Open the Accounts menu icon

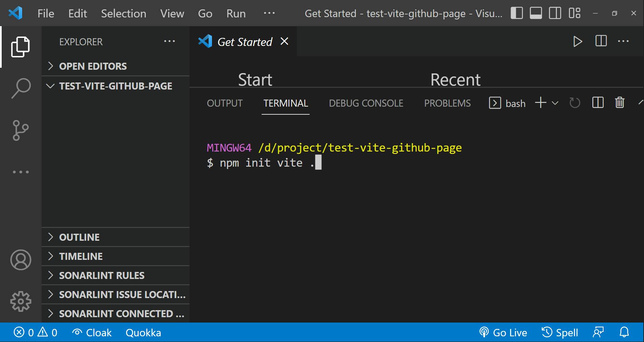tap(21, 260)
